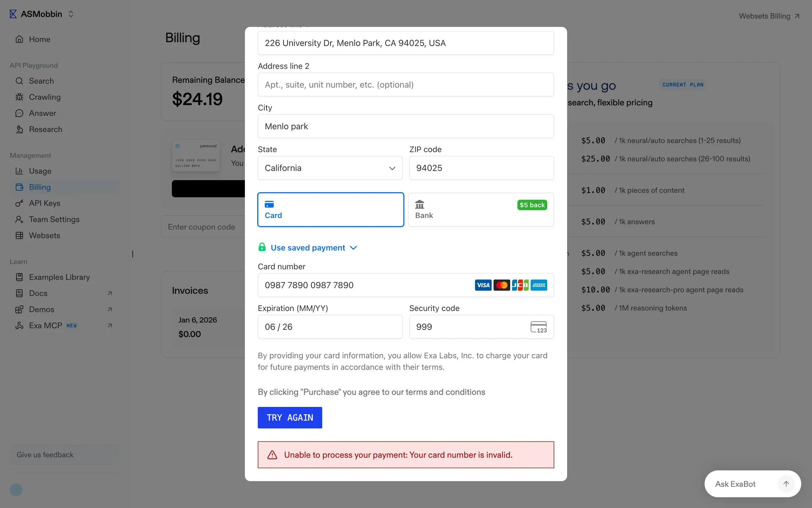The image size is (812, 508).
Task: Click the API Keys key icon
Action: coord(19,203)
